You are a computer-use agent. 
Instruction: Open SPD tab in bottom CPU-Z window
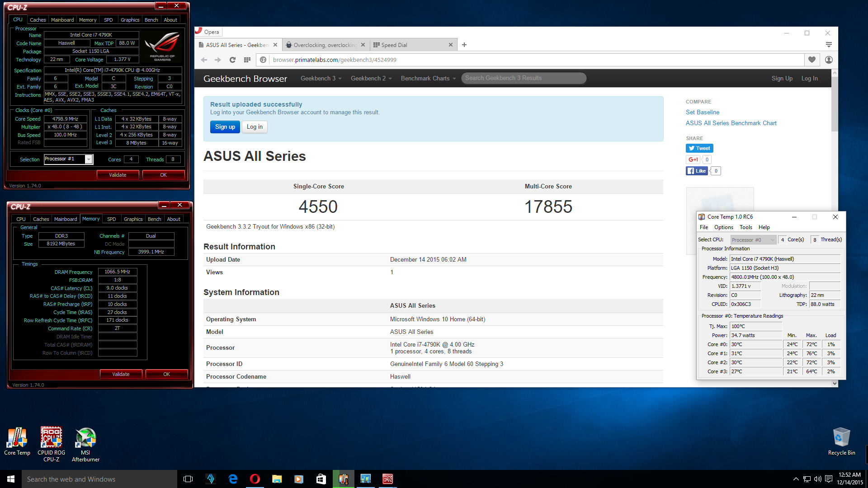coord(112,219)
